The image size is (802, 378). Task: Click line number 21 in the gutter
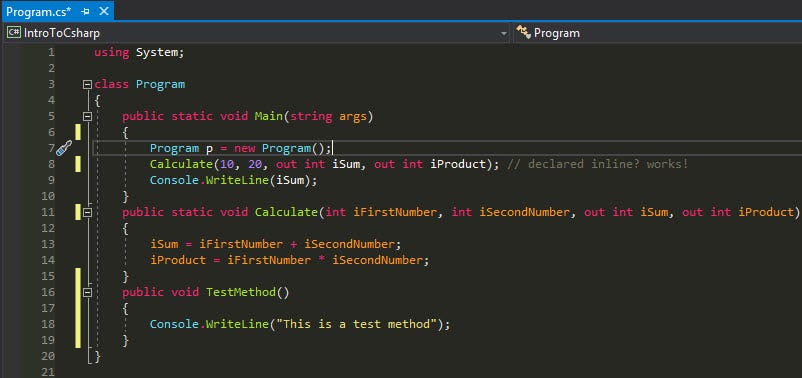point(48,372)
